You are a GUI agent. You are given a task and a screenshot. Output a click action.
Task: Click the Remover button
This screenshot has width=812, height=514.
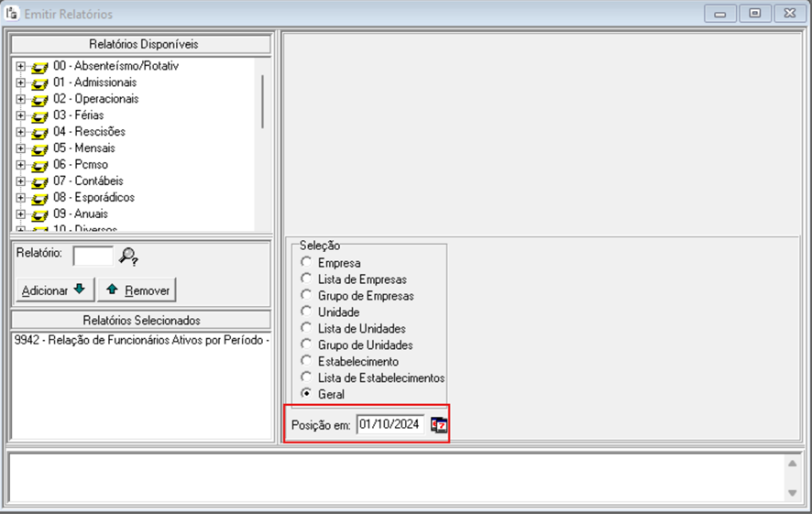pos(137,290)
